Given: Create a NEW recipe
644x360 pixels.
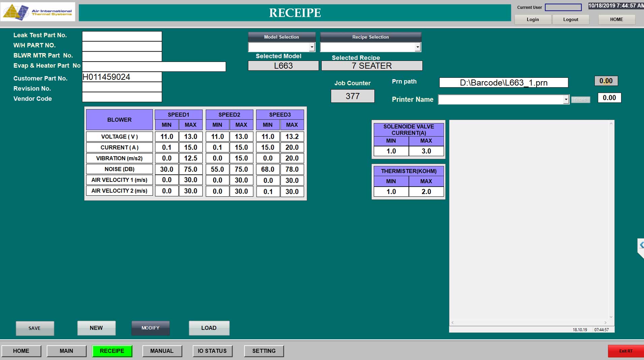Looking at the screenshot, I should pos(96,328).
